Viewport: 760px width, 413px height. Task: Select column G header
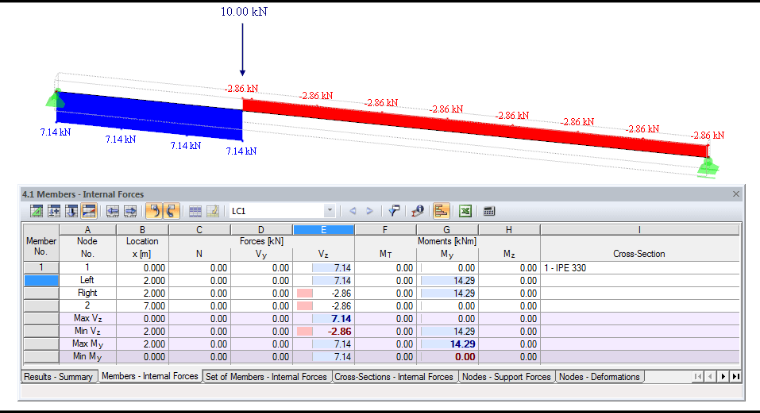click(447, 230)
